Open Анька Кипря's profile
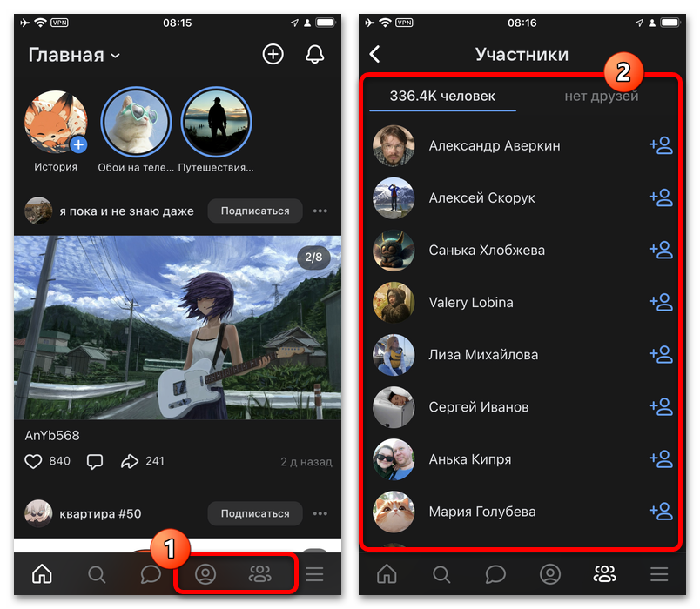Viewport: 700px width, 609px height. pos(470,459)
